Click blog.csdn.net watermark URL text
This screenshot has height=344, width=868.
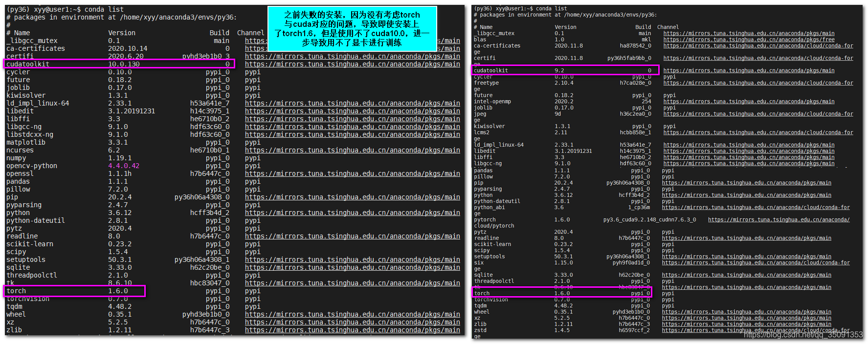pos(803,335)
